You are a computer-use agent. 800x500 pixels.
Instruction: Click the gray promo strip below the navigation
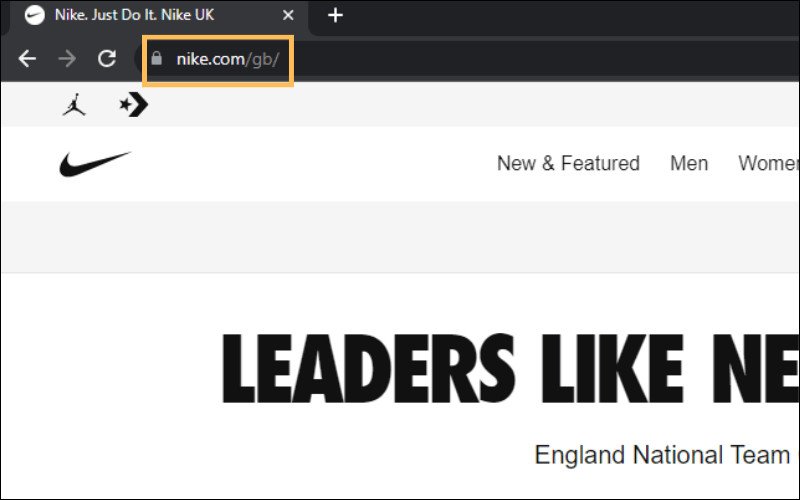400,237
